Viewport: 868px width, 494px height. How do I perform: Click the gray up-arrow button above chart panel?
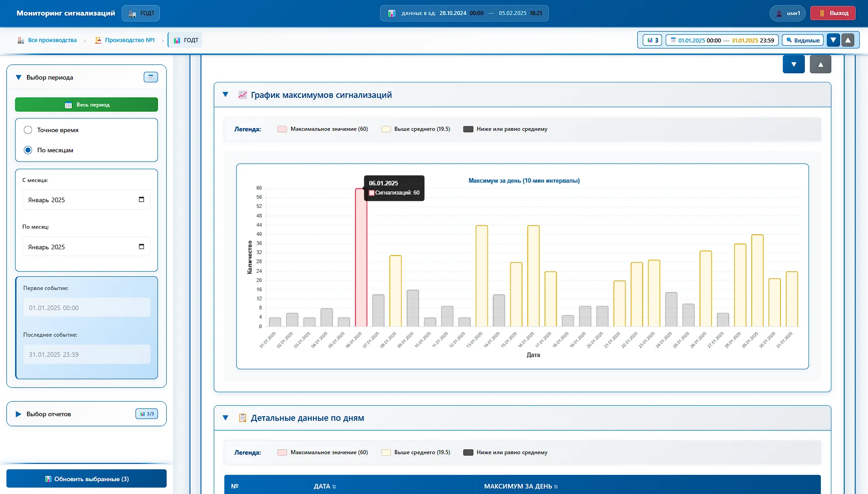(x=820, y=64)
